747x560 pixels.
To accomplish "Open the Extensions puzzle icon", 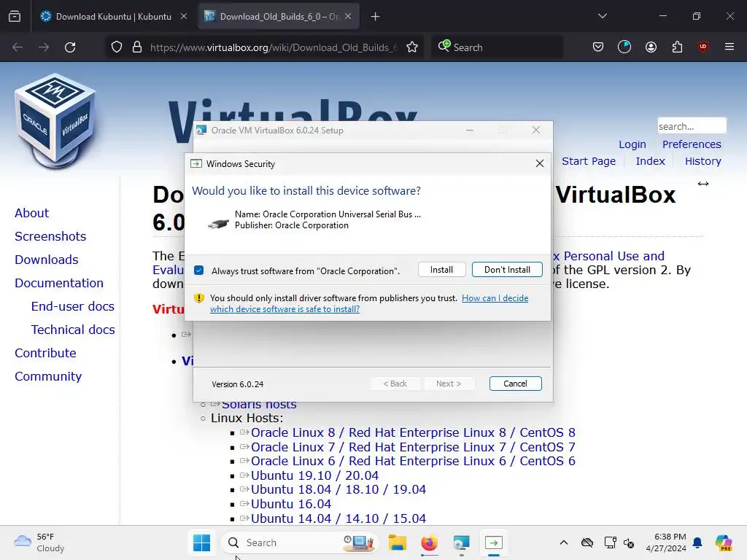I will click(677, 47).
